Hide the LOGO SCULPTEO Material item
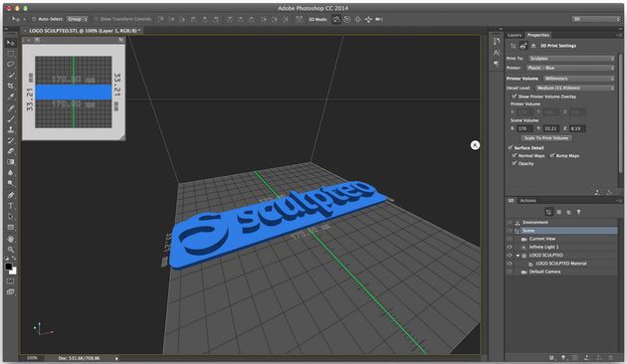 coord(510,264)
